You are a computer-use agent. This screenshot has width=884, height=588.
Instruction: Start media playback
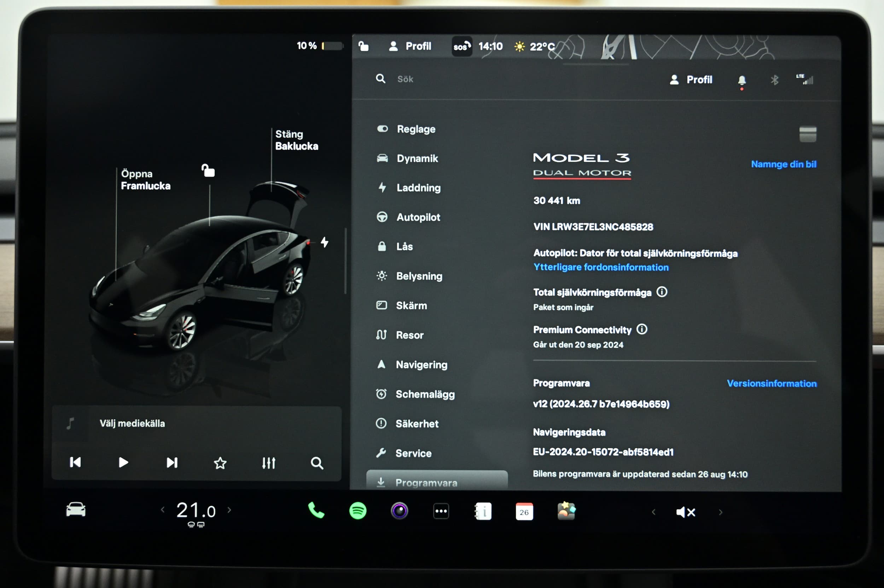point(123,462)
